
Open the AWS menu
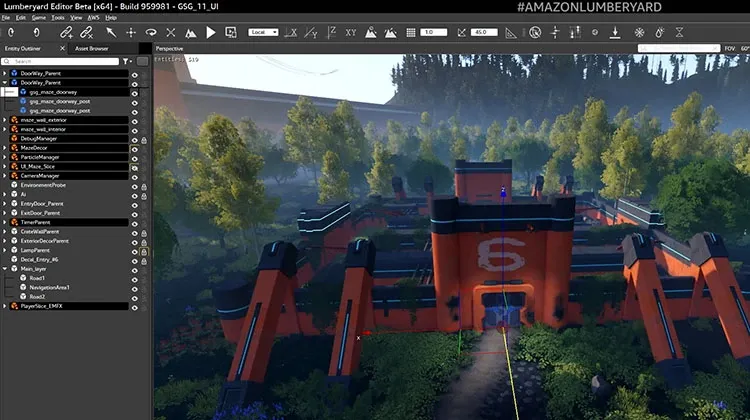(93, 18)
